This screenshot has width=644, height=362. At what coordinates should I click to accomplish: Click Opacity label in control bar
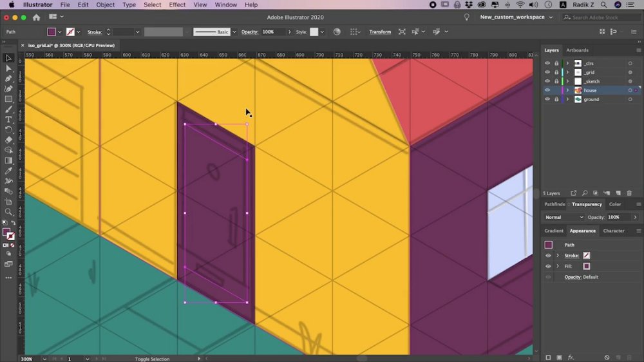pos(250,32)
